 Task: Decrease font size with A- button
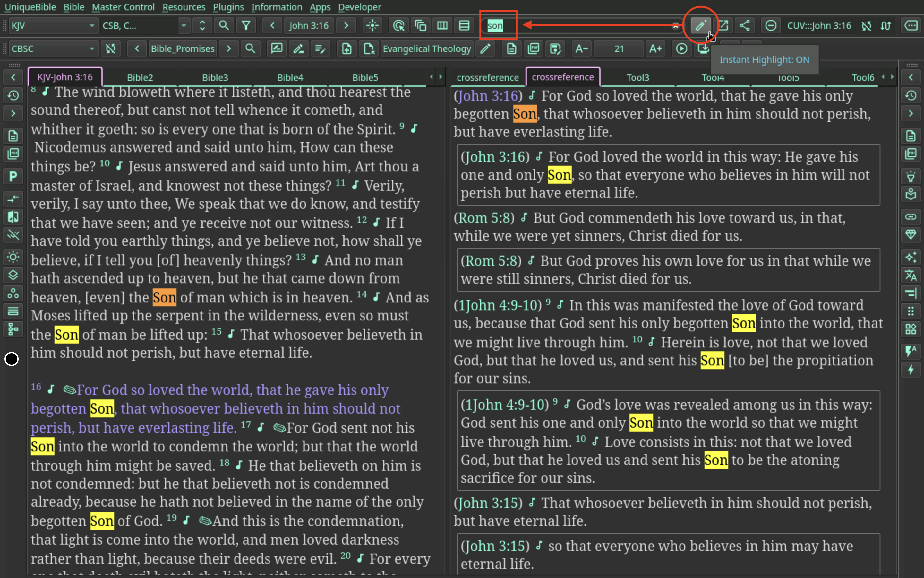(x=581, y=48)
